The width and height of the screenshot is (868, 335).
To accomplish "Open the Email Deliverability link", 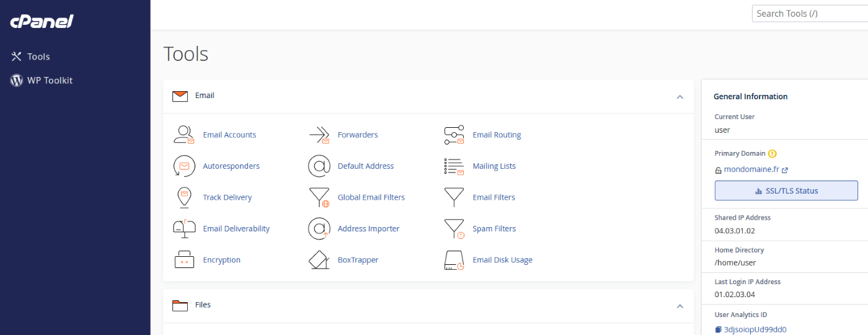I will coord(236,229).
